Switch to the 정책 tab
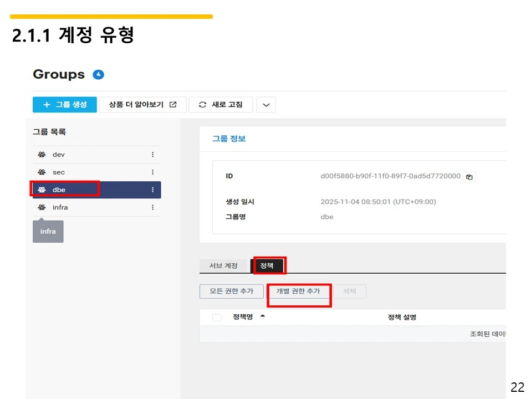Screen dimensions: 532x399 coord(268,265)
